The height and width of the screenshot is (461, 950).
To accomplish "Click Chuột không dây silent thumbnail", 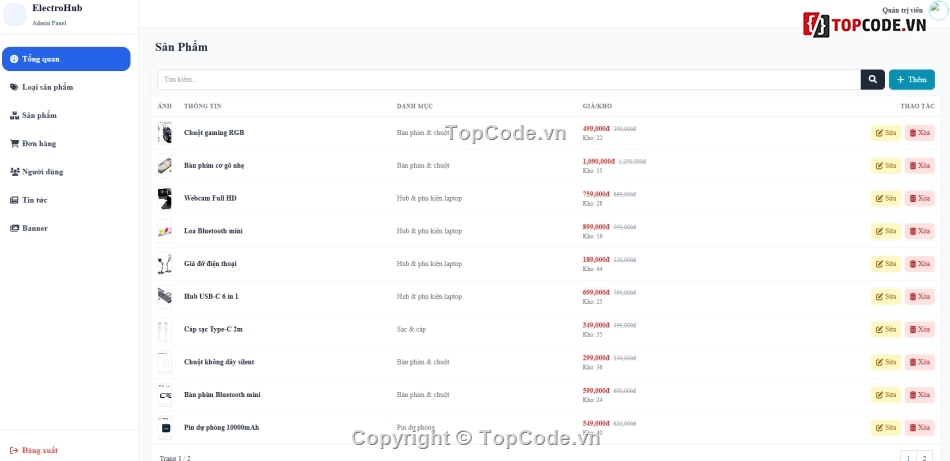I will click(x=165, y=362).
